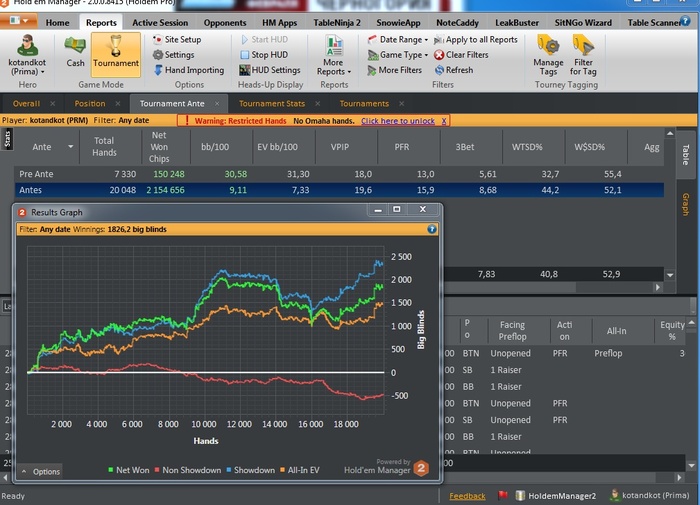Switch to Table side view
This screenshot has width=700, height=505.
click(x=686, y=154)
